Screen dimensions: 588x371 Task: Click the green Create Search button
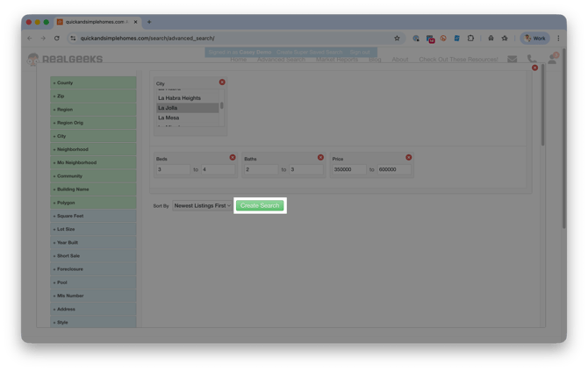(260, 205)
